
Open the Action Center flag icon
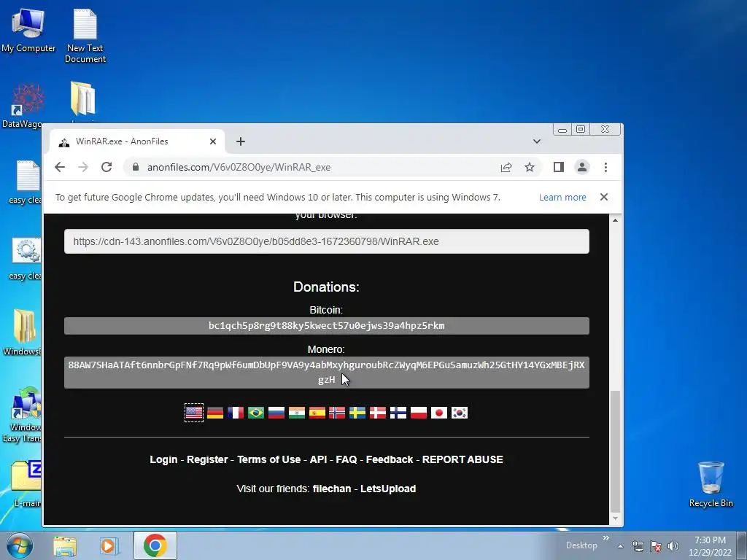(656, 546)
